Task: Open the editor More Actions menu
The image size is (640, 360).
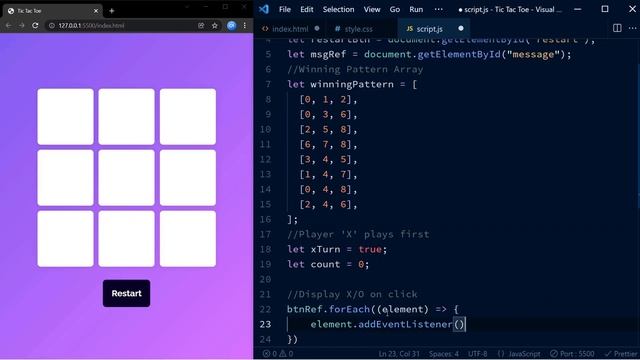Action: pos(632,28)
